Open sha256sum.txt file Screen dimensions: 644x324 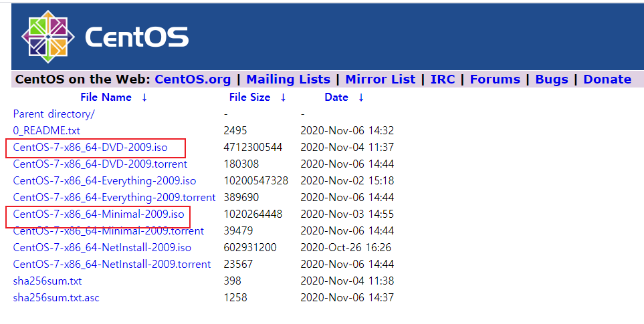[47, 281]
